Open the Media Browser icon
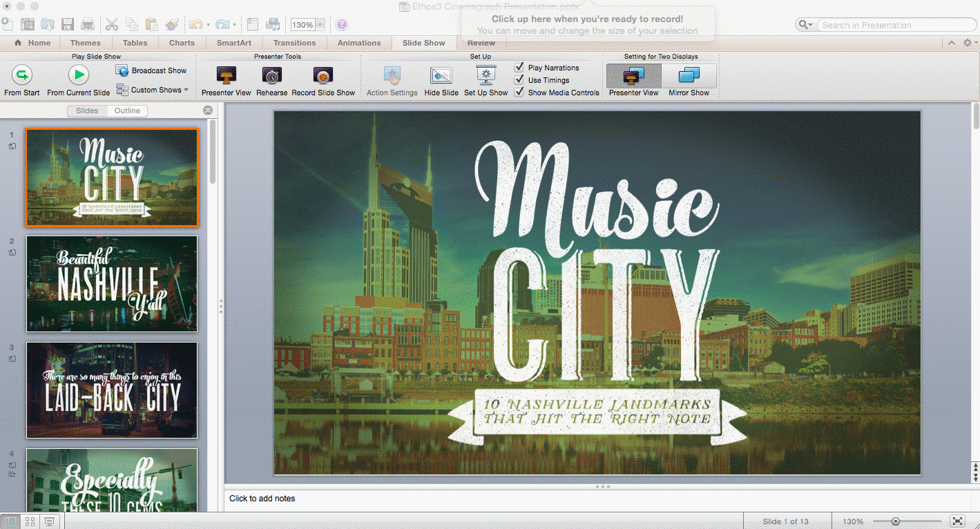The image size is (980, 529). click(x=273, y=24)
